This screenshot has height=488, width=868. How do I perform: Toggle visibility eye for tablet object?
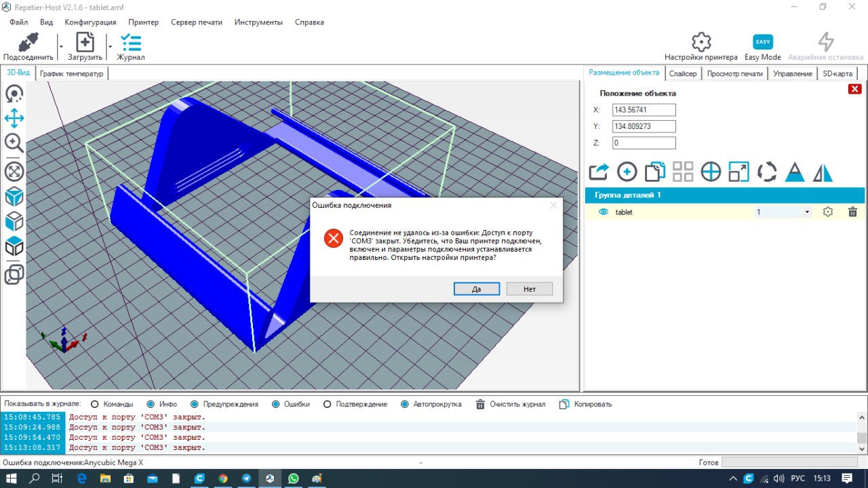click(x=604, y=212)
